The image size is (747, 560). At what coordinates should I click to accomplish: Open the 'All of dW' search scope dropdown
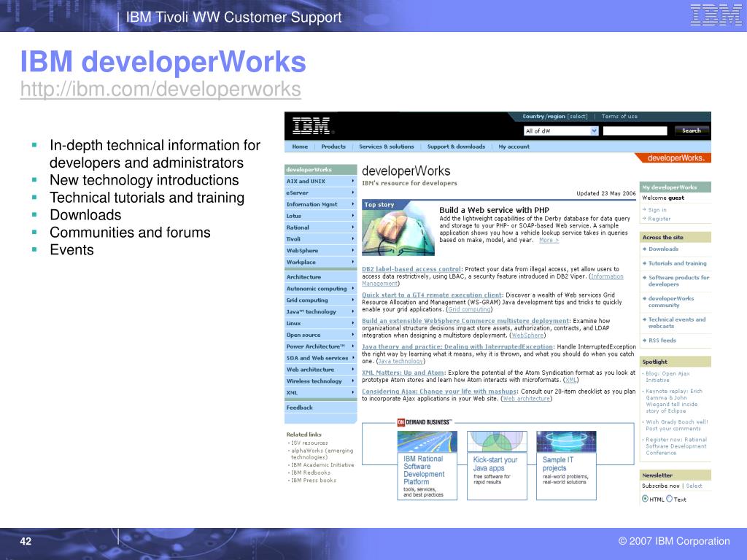pos(561,131)
